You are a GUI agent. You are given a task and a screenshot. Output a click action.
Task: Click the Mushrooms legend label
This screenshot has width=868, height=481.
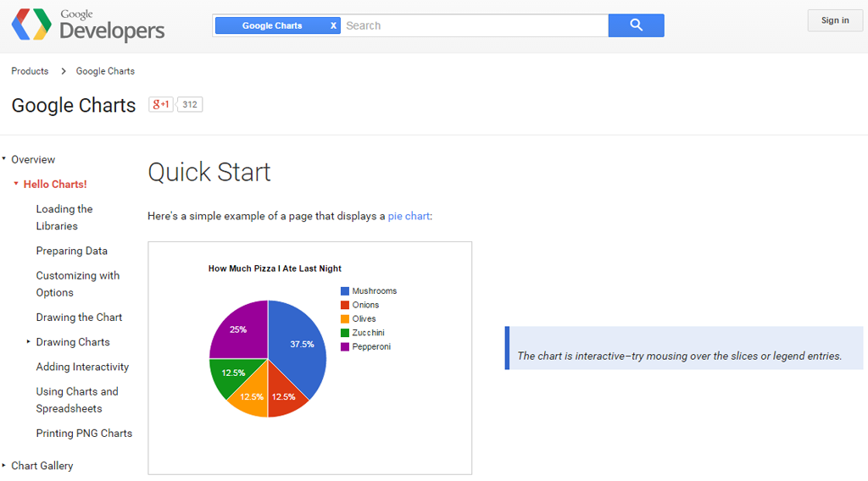pos(374,290)
